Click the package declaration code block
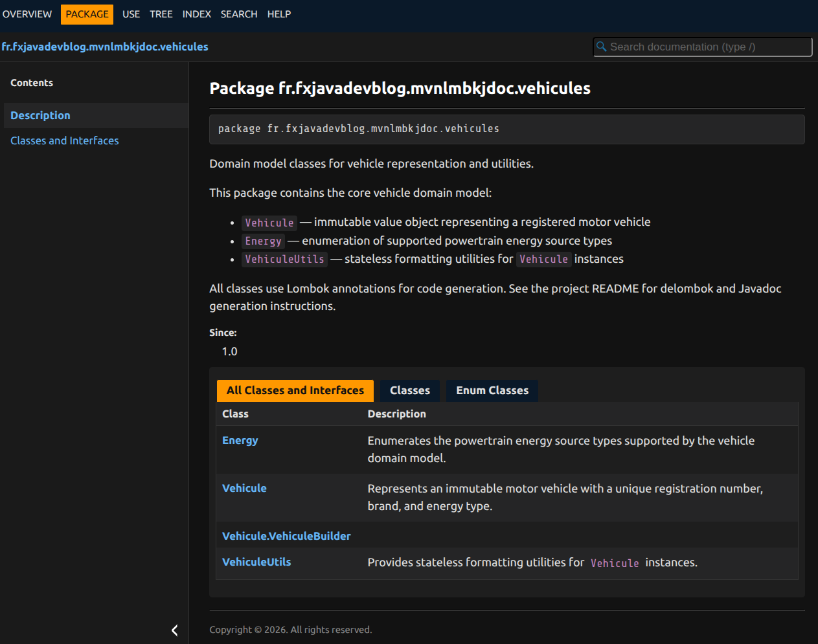Viewport: 818px width, 644px height. pyautogui.click(x=507, y=129)
